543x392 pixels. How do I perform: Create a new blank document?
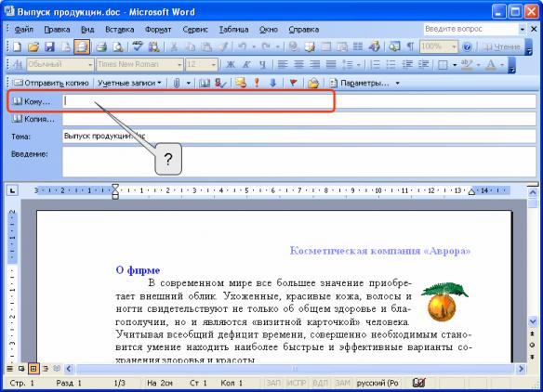[x=17, y=46]
